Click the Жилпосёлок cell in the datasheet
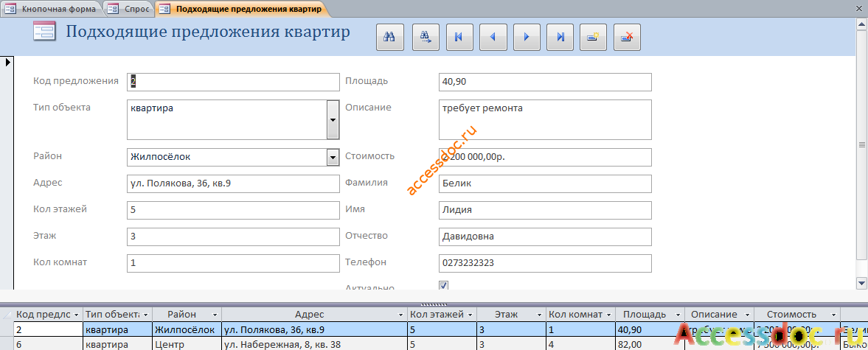This screenshot has width=868, height=350. [187, 330]
